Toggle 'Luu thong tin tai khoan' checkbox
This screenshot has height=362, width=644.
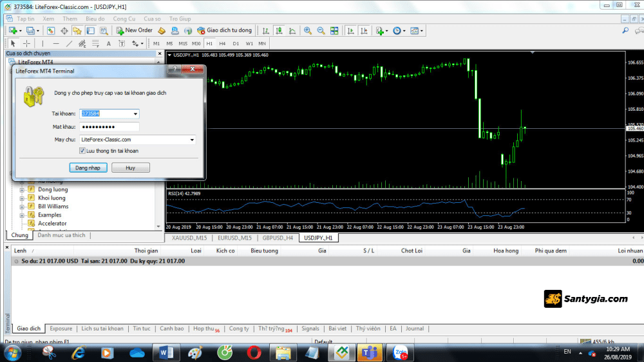pyautogui.click(x=82, y=151)
